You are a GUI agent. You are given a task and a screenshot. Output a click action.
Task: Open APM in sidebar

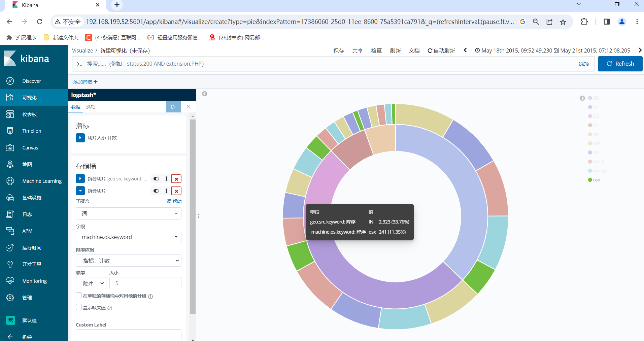tap(27, 231)
